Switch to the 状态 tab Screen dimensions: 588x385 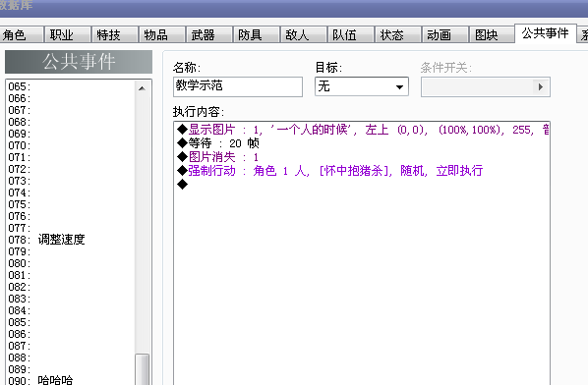click(398, 34)
